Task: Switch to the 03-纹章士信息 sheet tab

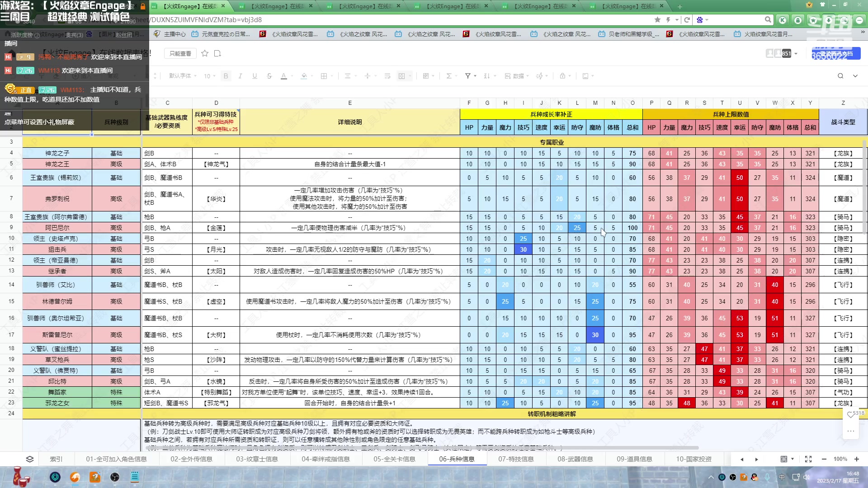Action: click(257, 459)
